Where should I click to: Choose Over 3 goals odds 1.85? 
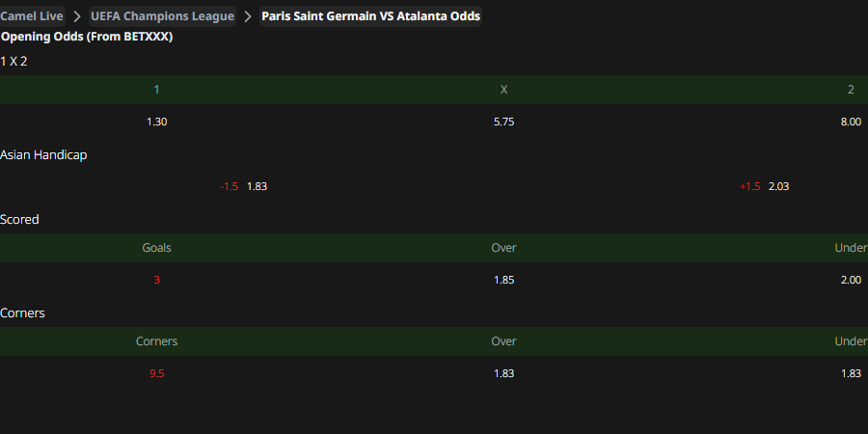click(x=503, y=280)
